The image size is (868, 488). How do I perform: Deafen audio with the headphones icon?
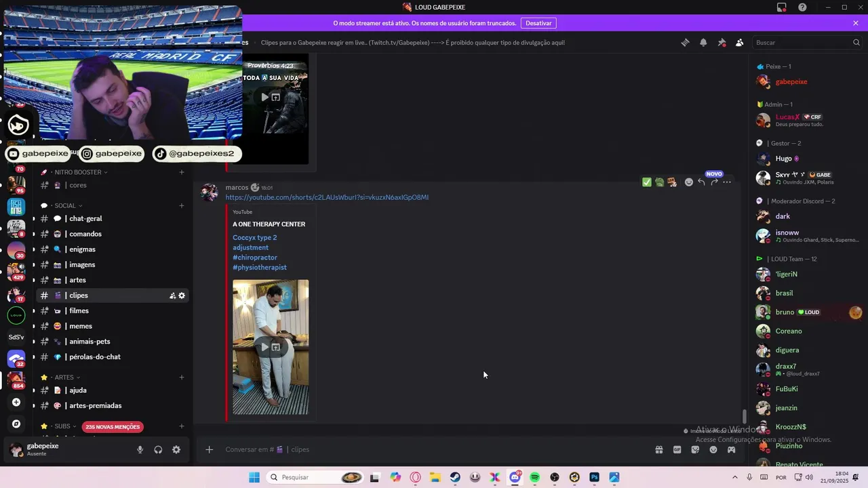pos(158,449)
